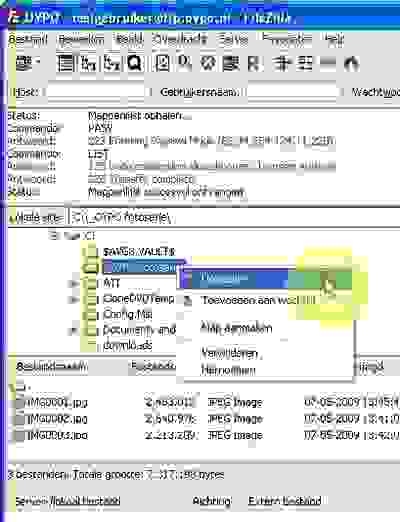Toggle the transfer queue (Q) display

coord(135,63)
